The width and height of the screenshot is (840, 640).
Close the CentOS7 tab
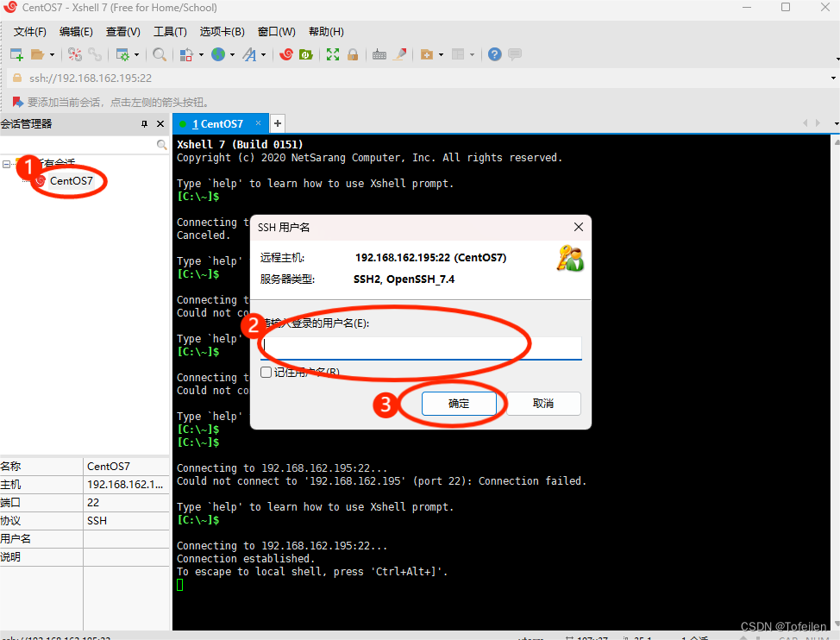[x=258, y=123]
